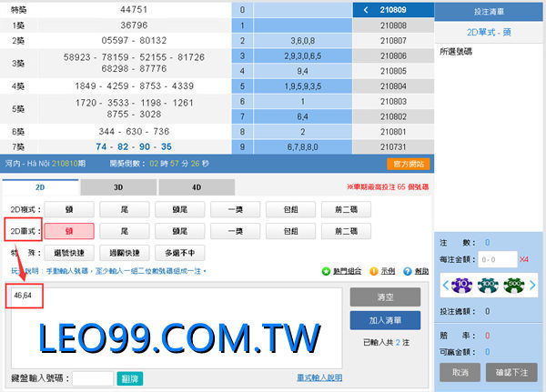The image size is (546, 392).
Task: Select the dark green 500 betting chip
Action: tap(514, 285)
